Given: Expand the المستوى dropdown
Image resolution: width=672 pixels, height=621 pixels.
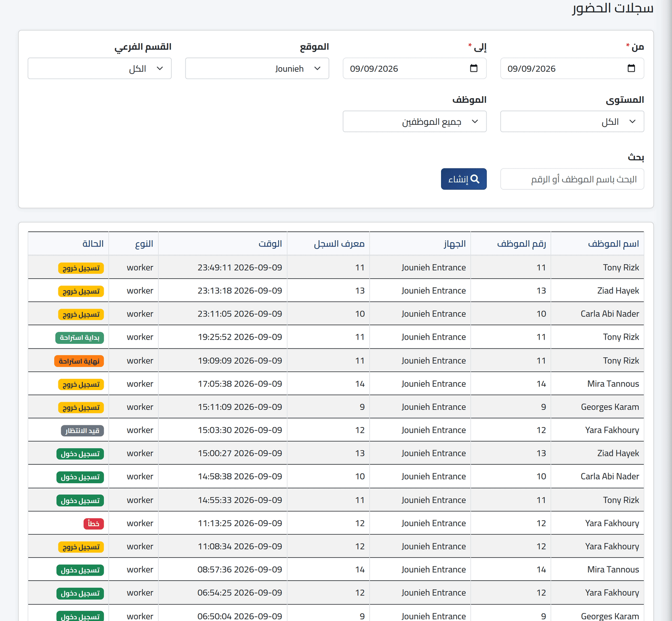Looking at the screenshot, I should click(572, 121).
